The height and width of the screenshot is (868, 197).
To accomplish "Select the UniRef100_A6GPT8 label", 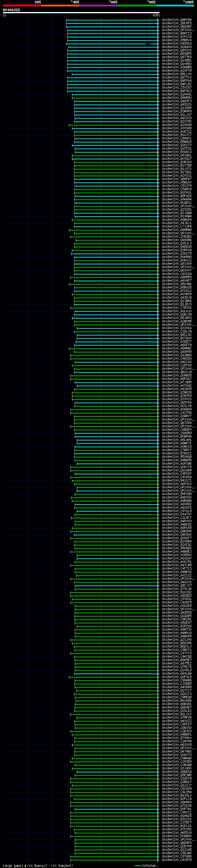I will pos(177,345).
